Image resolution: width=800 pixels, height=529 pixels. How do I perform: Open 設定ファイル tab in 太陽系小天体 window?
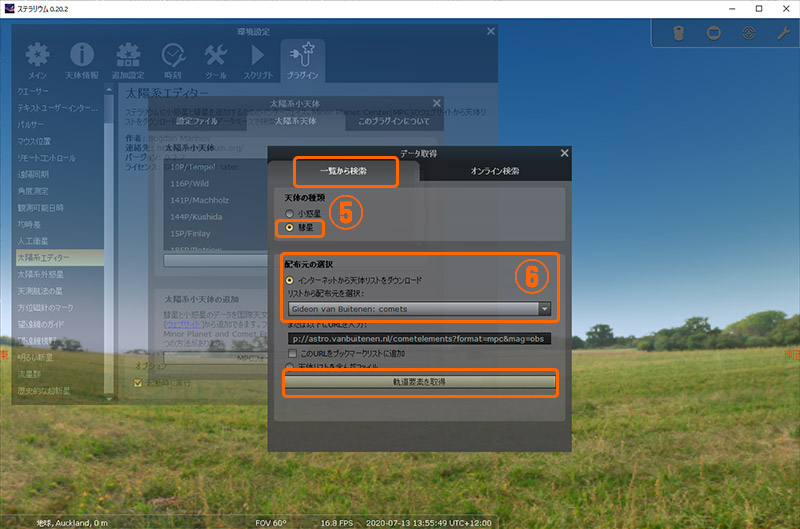(x=197, y=121)
